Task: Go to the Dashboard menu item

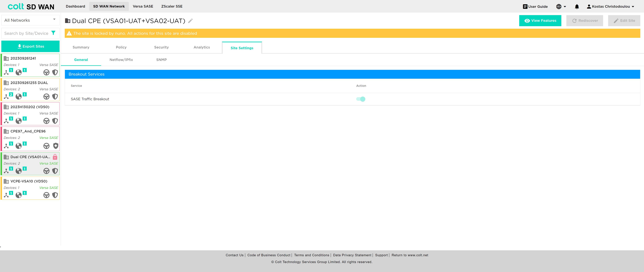Action: 75,6
